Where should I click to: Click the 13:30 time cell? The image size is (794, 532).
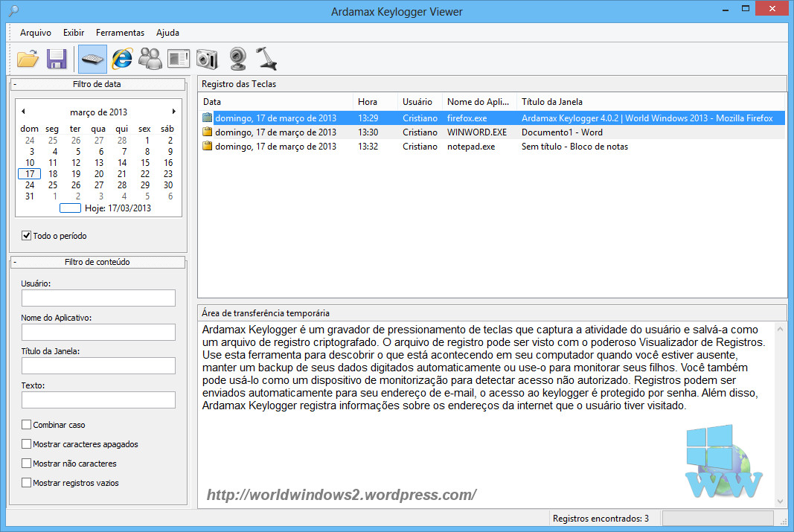368,132
